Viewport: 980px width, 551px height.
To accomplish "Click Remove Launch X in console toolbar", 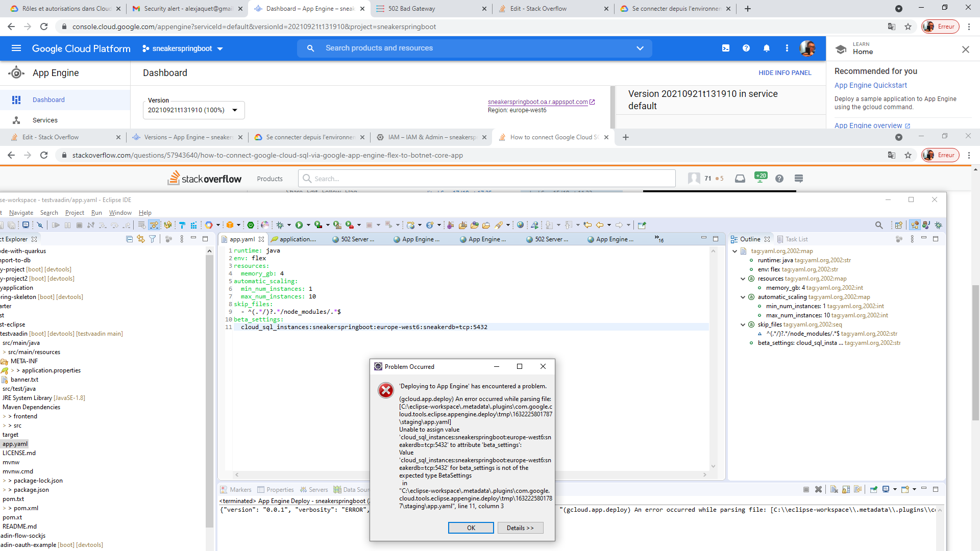I will click(x=818, y=489).
